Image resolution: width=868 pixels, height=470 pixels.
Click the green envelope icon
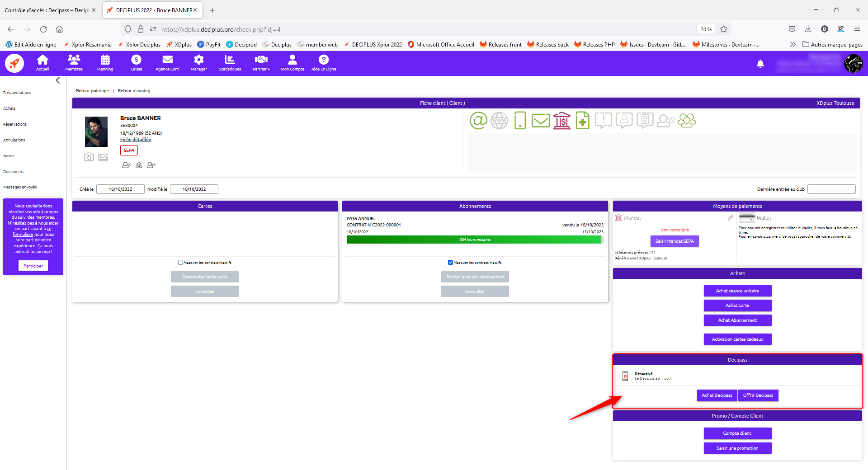(541, 121)
